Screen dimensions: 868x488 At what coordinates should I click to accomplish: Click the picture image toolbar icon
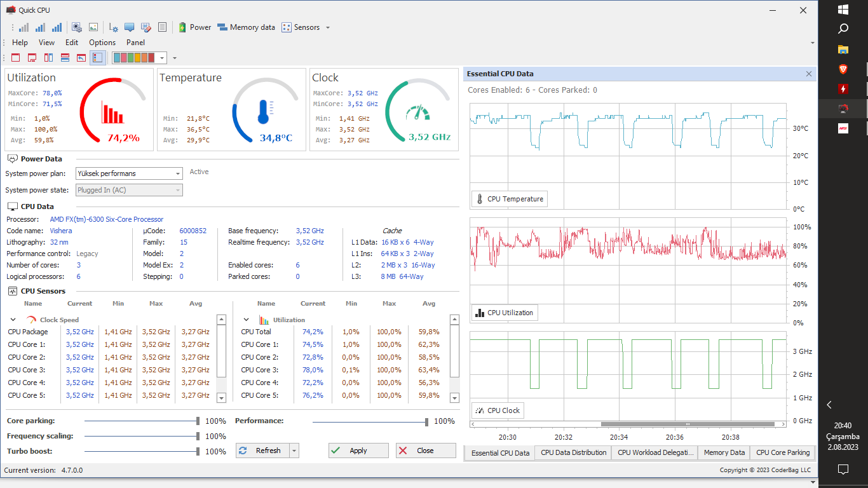click(x=93, y=27)
